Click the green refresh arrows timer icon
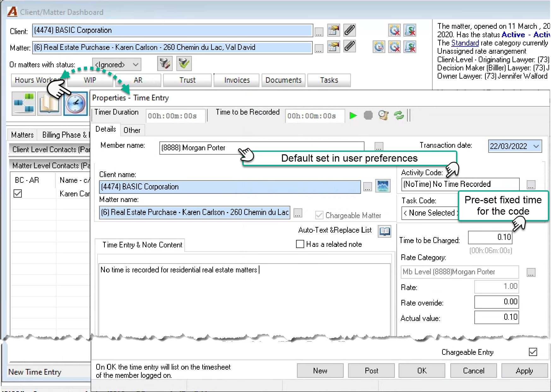The height and width of the screenshot is (392, 551). pos(399,116)
